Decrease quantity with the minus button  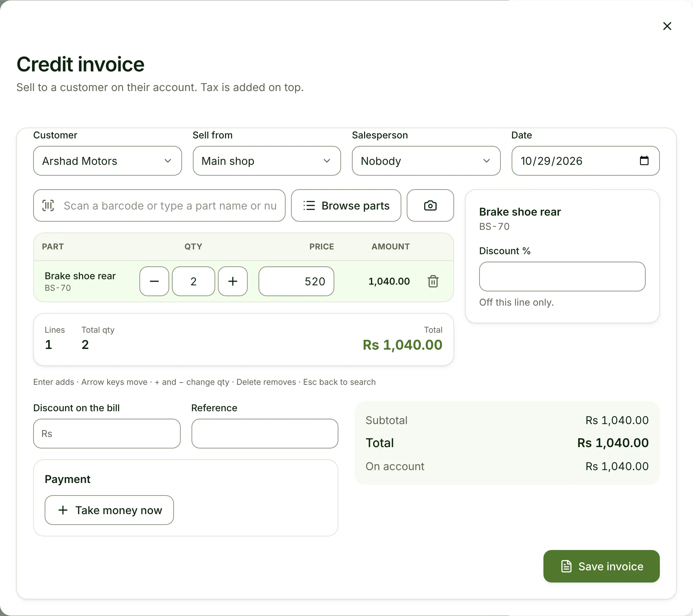pos(154,281)
